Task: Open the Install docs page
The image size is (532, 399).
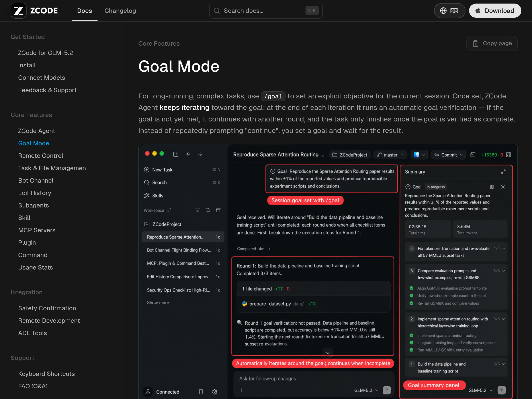Action: [27, 65]
